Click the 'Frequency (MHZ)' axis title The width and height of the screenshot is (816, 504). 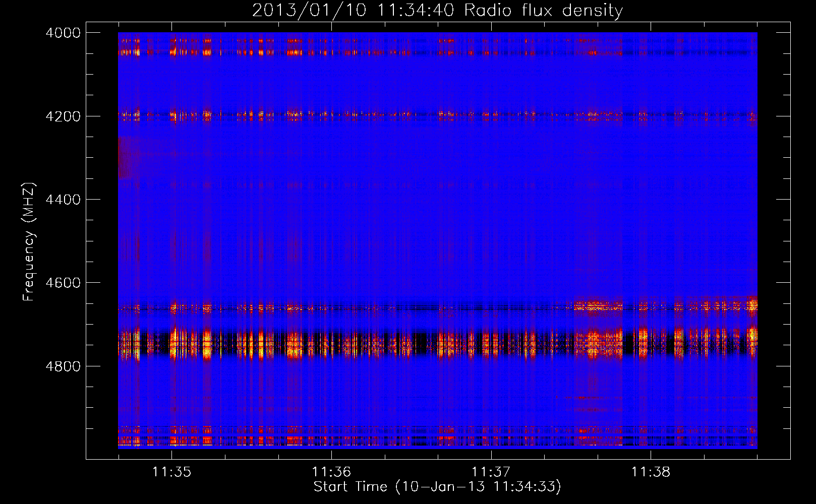pyautogui.click(x=29, y=242)
